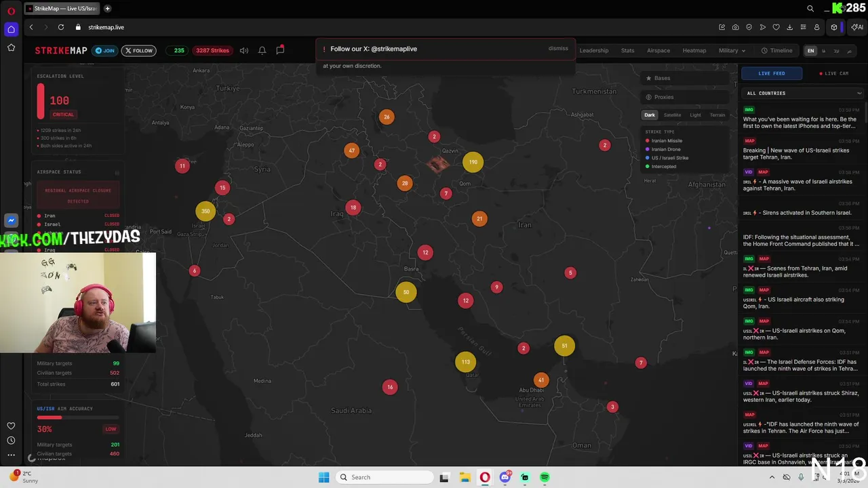Open the orange 28 cluster marker
Screen dimensions: 868x488
pos(405,183)
